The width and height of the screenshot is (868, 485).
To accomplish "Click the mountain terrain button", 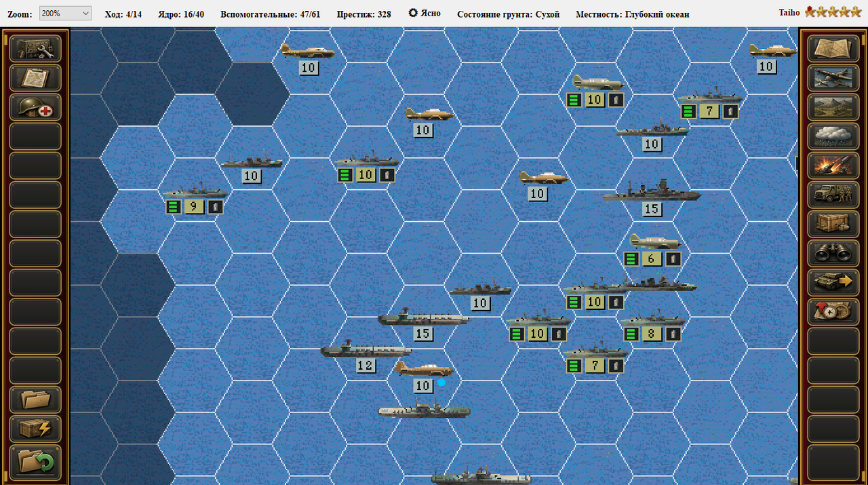I will coord(833,107).
